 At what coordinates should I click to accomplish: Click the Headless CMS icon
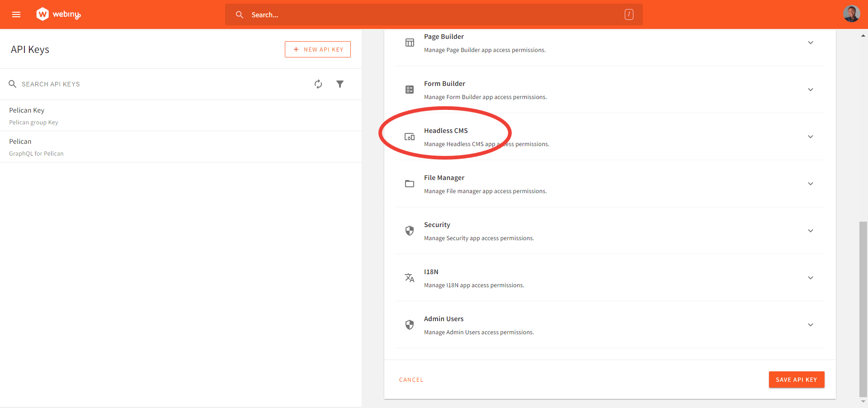click(410, 136)
